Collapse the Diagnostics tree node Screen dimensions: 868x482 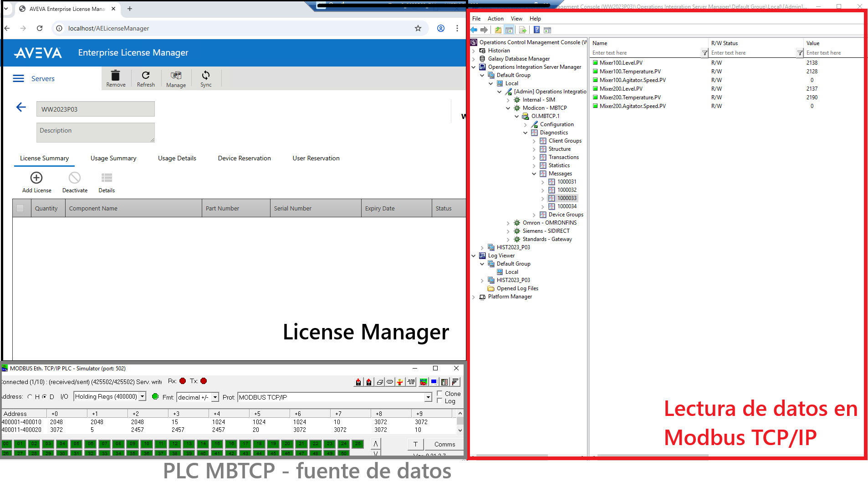[526, 133]
